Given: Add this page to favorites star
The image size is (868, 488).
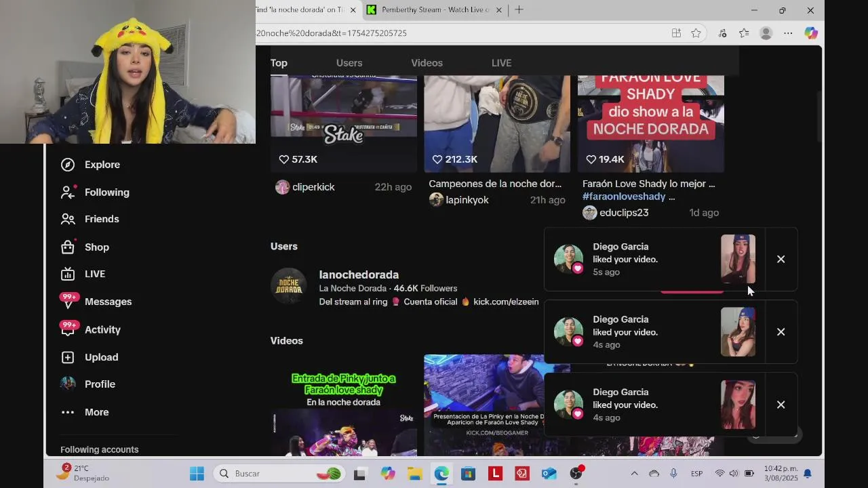Looking at the screenshot, I should pyautogui.click(x=696, y=33).
